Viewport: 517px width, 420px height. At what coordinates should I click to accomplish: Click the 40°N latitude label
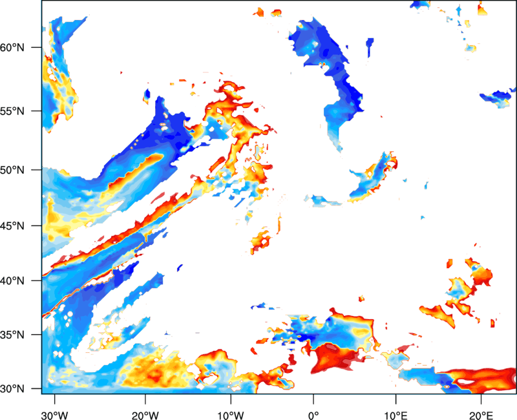(x=12, y=281)
